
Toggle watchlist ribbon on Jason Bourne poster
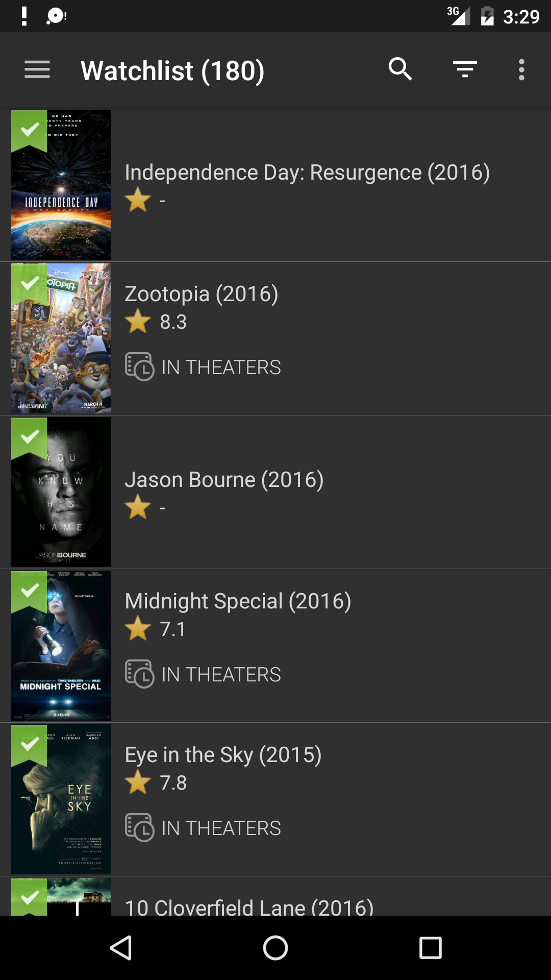[x=29, y=437]
